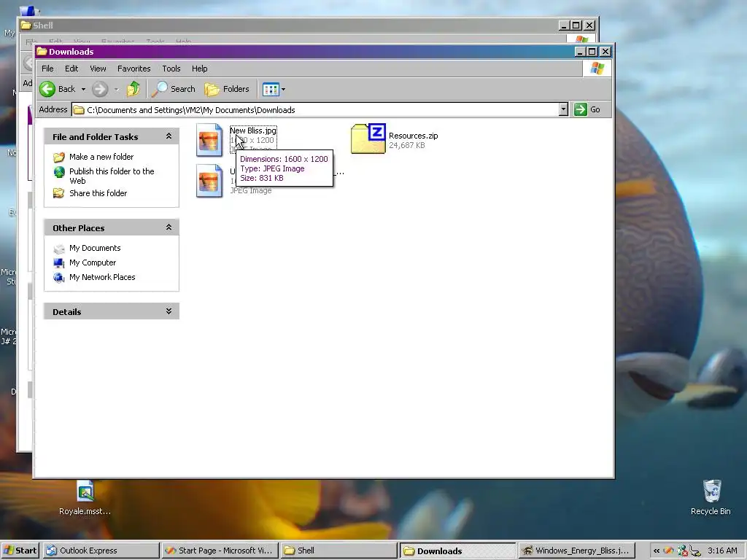Expand the address bar dropdown
Image resolution: width=747 pixels, height=560 pixels.
564,109
